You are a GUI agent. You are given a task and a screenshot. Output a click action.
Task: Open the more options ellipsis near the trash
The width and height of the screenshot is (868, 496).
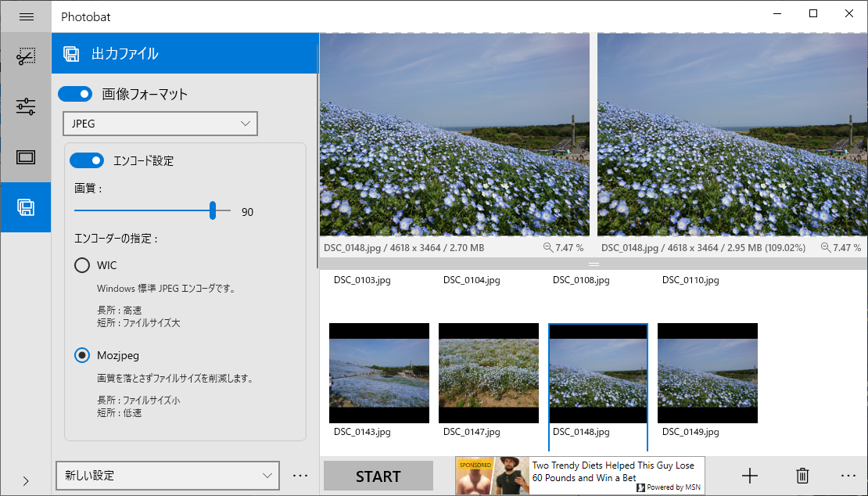(848, 475)
